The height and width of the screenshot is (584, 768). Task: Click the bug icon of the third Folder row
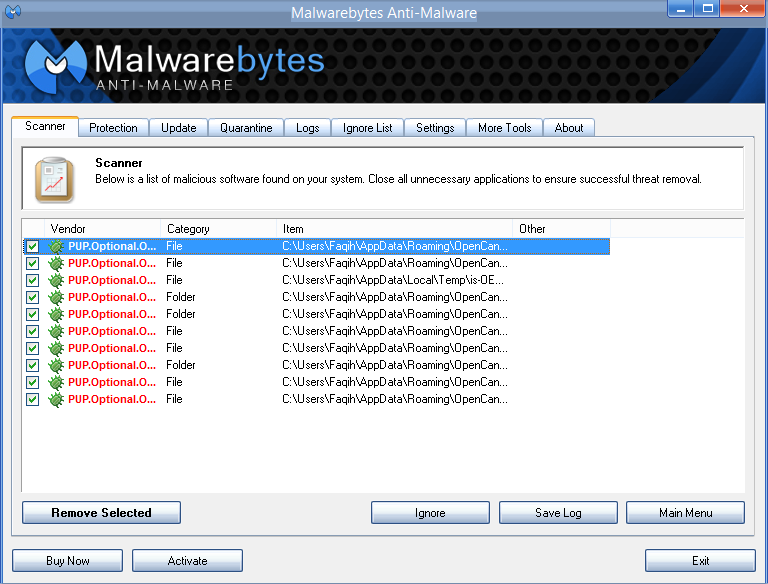pos(56,365)
